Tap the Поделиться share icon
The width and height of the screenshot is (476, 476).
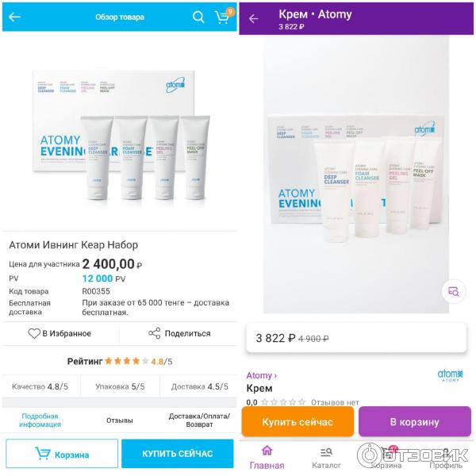point(154,333)
